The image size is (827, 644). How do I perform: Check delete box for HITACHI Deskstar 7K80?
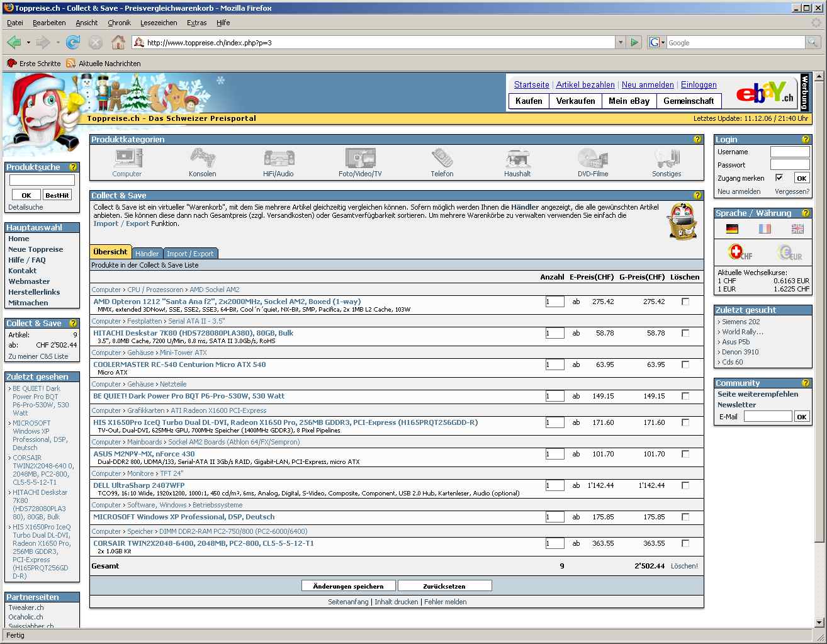click(x=685, y=333)
